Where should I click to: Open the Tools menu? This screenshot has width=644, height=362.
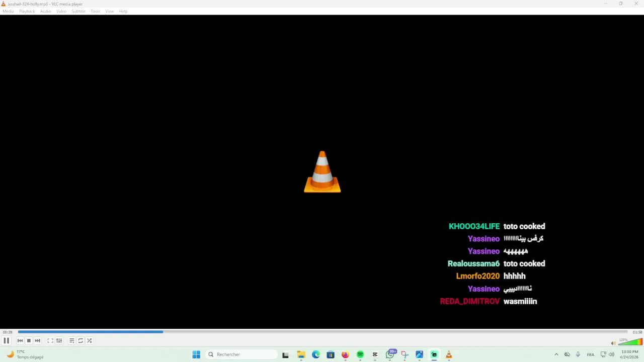click(x=96, y=11)
